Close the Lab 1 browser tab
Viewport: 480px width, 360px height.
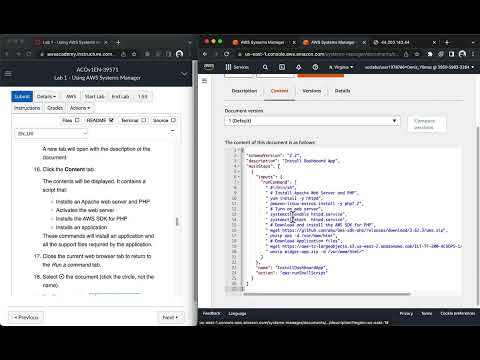[106, 42]
